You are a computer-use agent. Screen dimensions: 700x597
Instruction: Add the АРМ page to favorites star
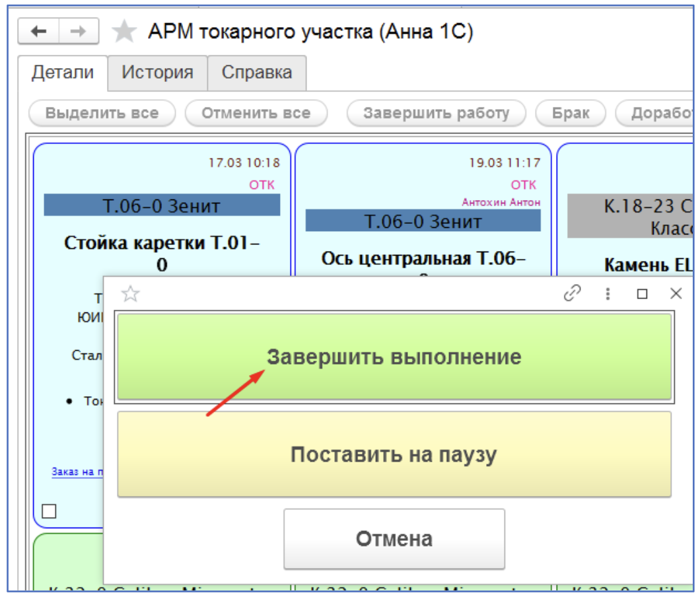pos(123,32)
